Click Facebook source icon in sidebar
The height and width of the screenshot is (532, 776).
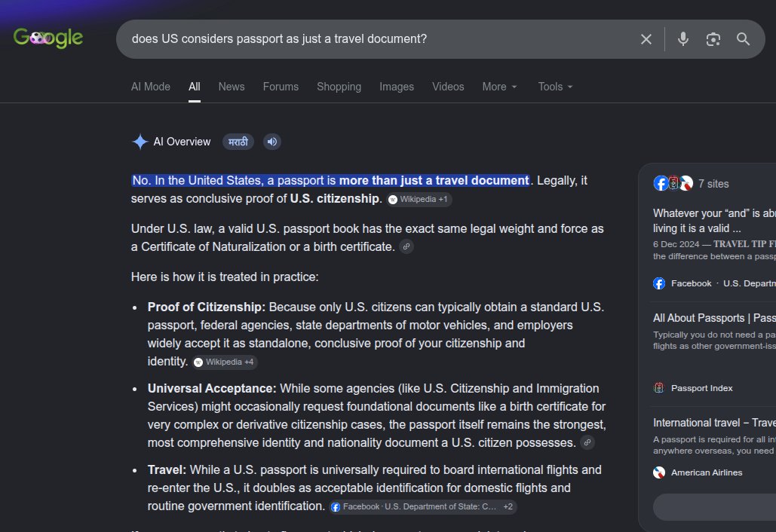659,283
